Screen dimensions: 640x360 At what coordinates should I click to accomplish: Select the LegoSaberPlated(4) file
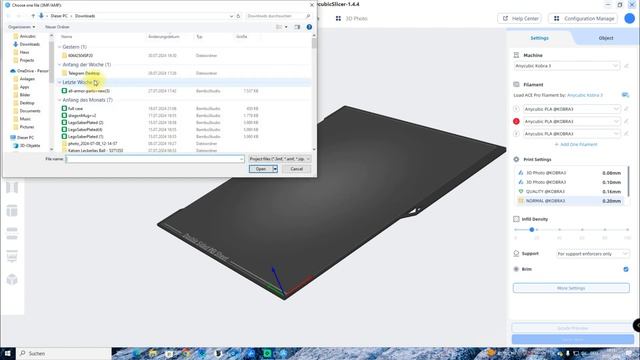85,129
